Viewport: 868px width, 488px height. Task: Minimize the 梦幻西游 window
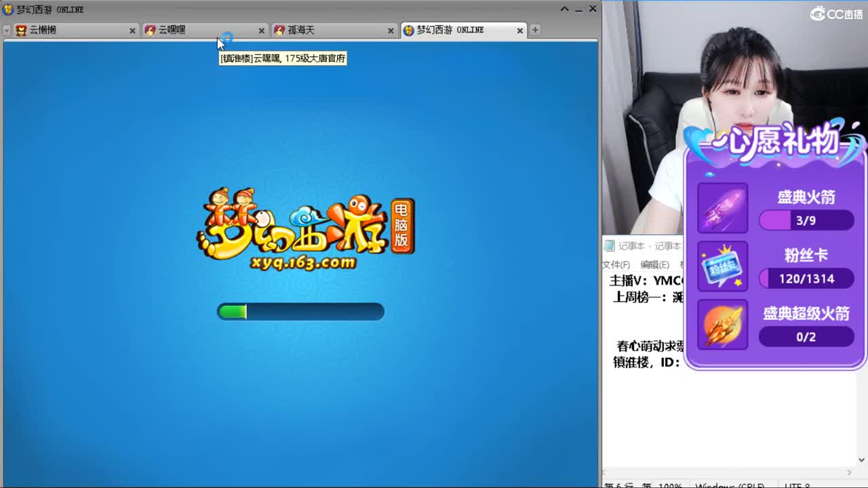(x=578, y=9)
